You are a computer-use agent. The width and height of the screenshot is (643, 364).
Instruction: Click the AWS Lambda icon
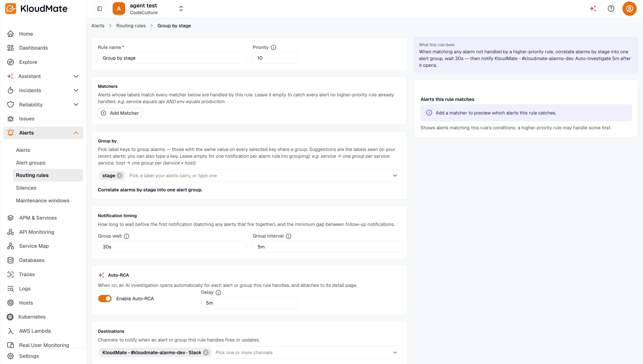(x=10, y=331)
